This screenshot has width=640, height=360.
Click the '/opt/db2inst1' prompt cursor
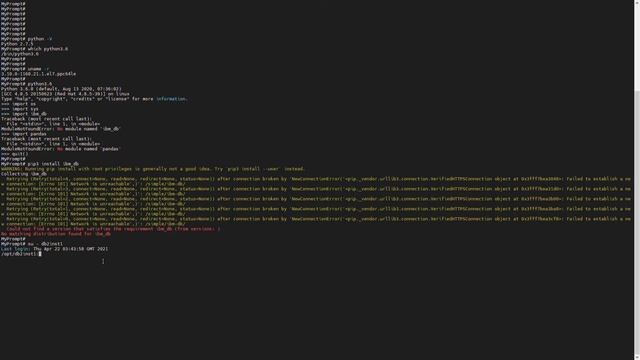click(x=40, y=254)
